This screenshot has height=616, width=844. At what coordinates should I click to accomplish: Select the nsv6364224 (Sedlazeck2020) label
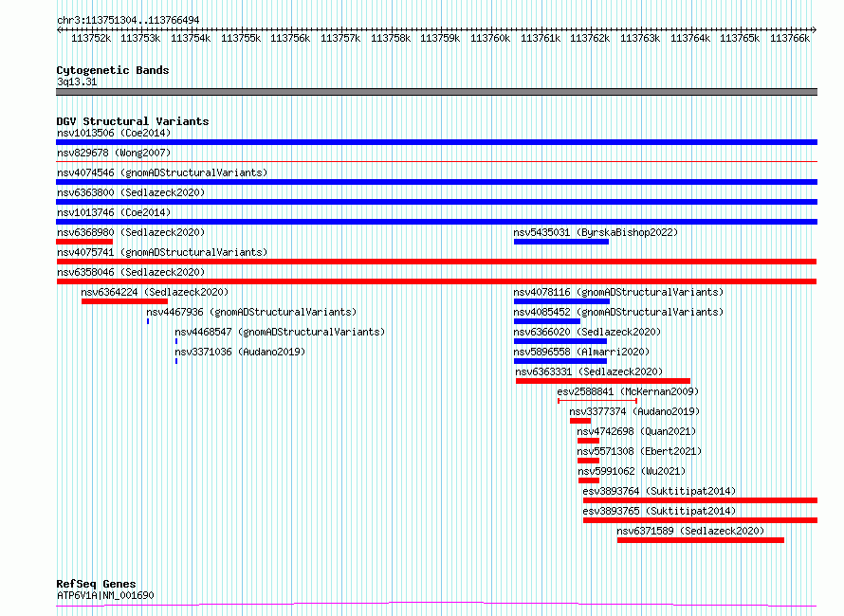pos(155,292)
